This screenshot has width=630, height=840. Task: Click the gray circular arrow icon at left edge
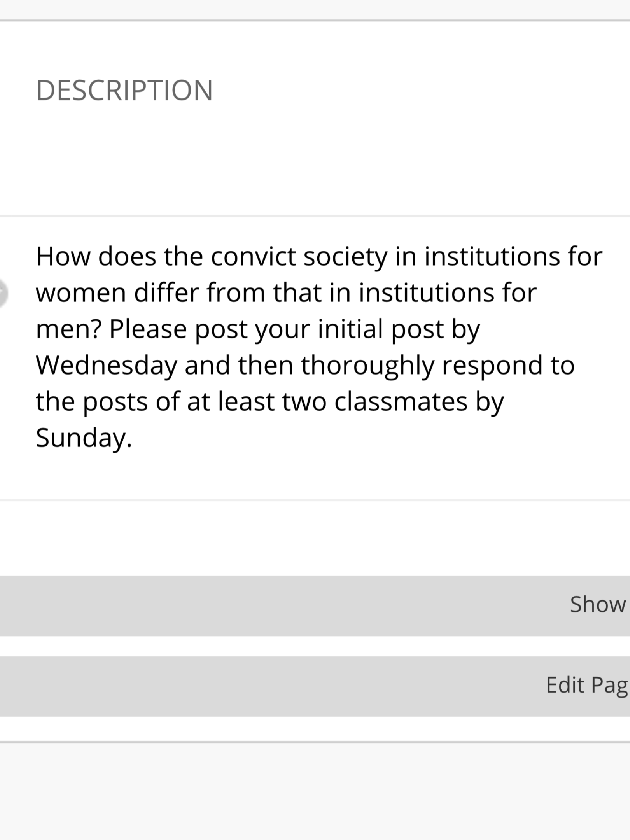tap(2, 293)
